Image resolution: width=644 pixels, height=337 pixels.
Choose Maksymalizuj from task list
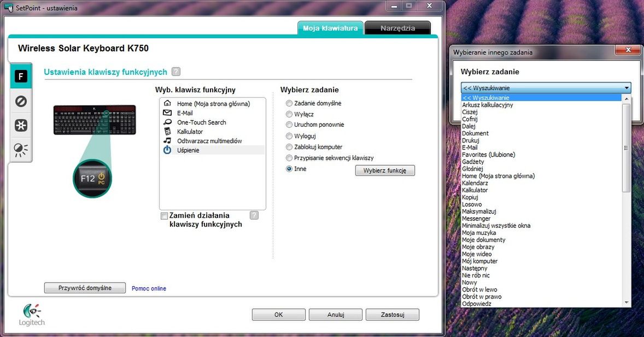541,211
